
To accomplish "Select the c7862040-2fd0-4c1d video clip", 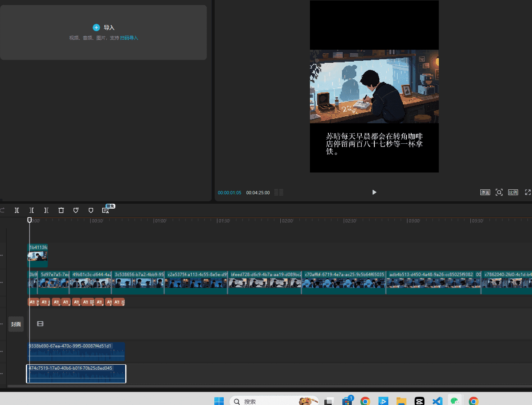I will point(507,283).
